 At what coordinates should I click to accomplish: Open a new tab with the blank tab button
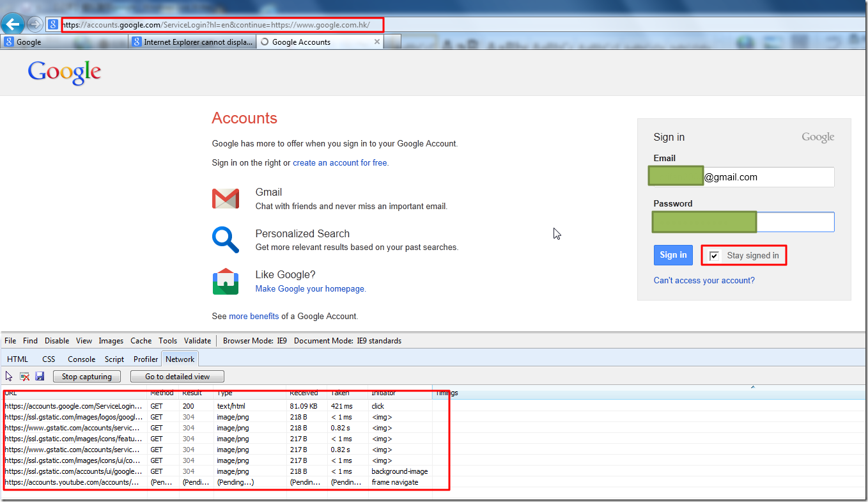click(392, 42)
